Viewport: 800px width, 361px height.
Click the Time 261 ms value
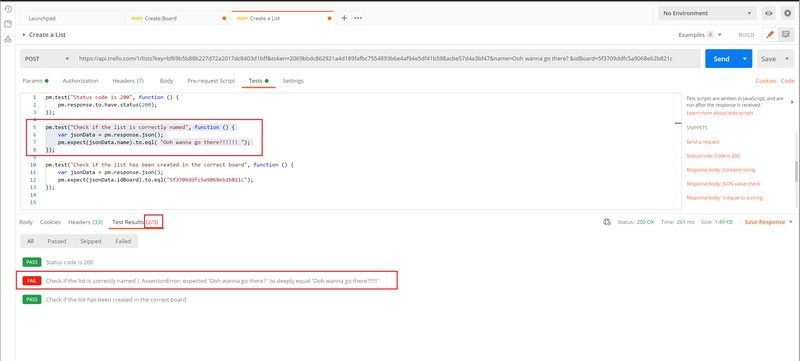[x=685, y=222]
